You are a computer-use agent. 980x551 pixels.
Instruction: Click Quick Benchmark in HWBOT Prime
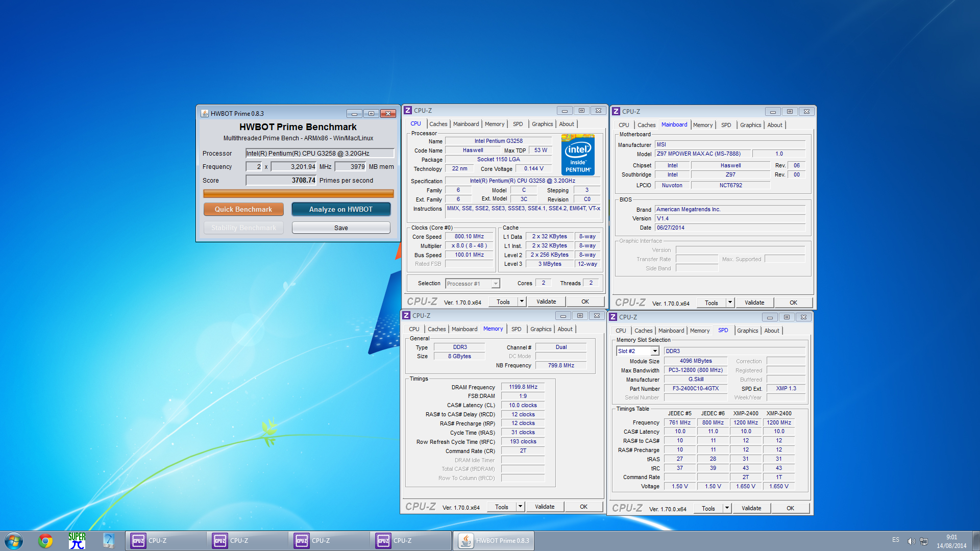click(x=243, y=209)
